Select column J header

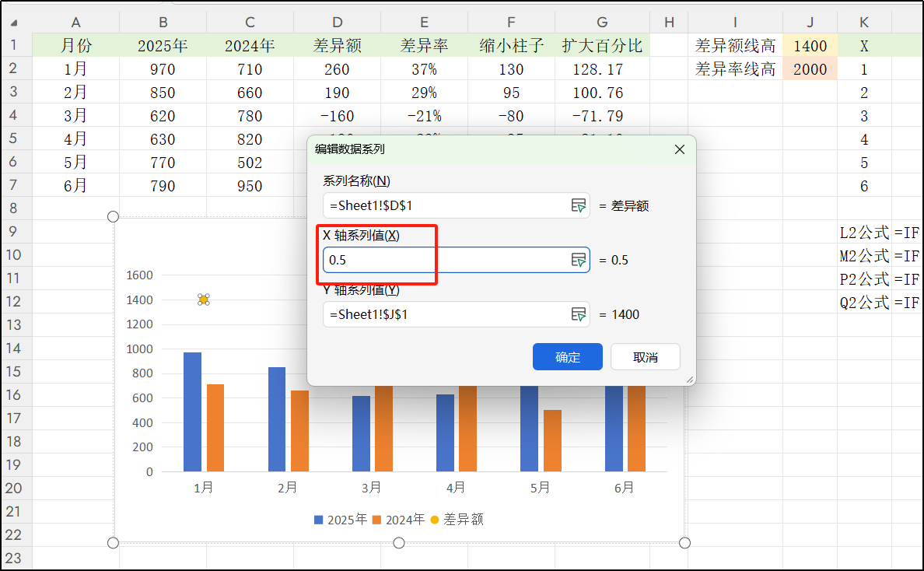[810, 23]
